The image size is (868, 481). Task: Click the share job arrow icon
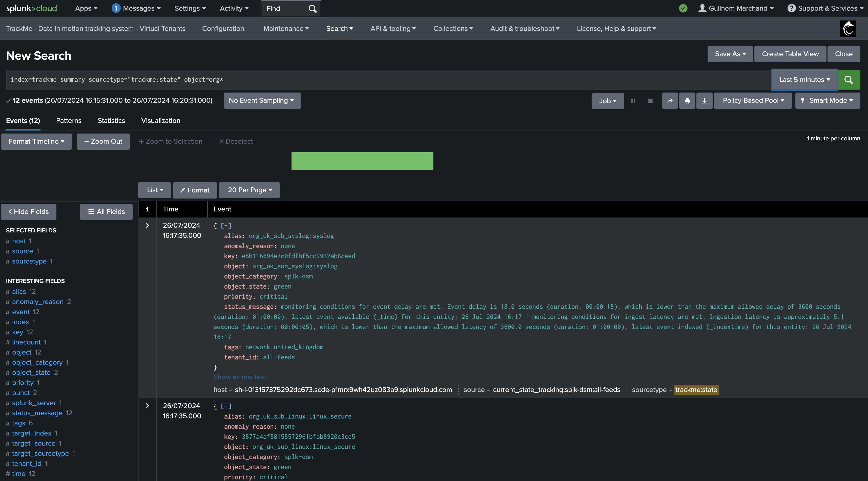[670, 101]
